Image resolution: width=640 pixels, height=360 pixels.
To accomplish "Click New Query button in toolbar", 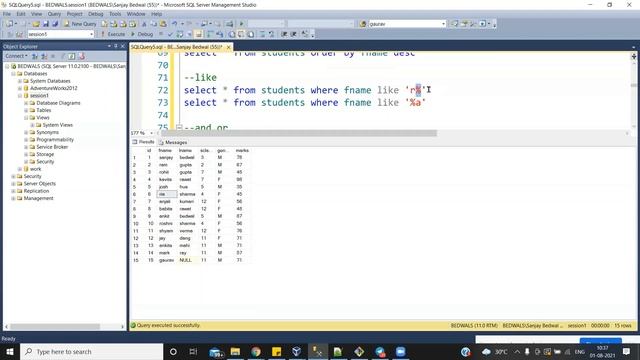I will 80,24.
